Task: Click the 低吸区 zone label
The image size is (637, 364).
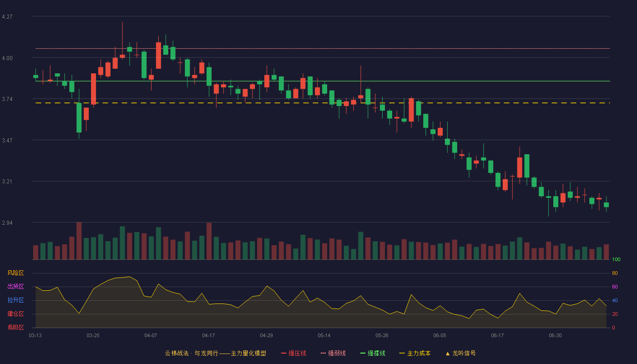Action: coord(15,327)
